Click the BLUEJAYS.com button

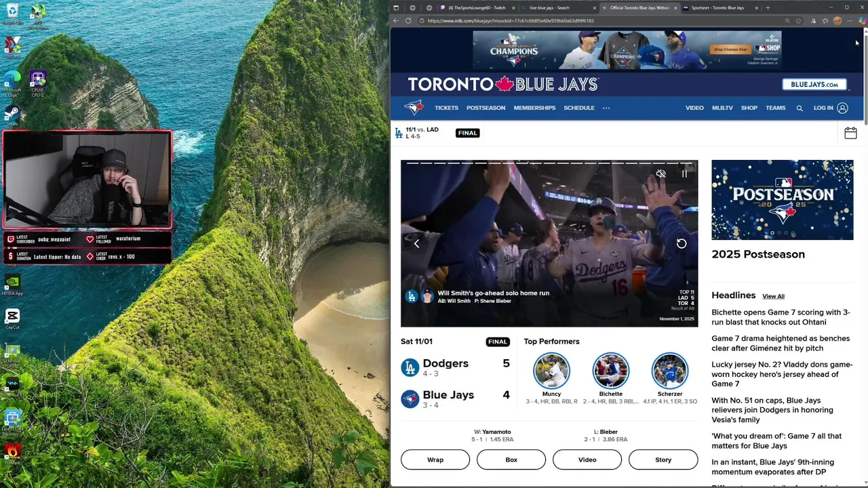click(814, 85)
